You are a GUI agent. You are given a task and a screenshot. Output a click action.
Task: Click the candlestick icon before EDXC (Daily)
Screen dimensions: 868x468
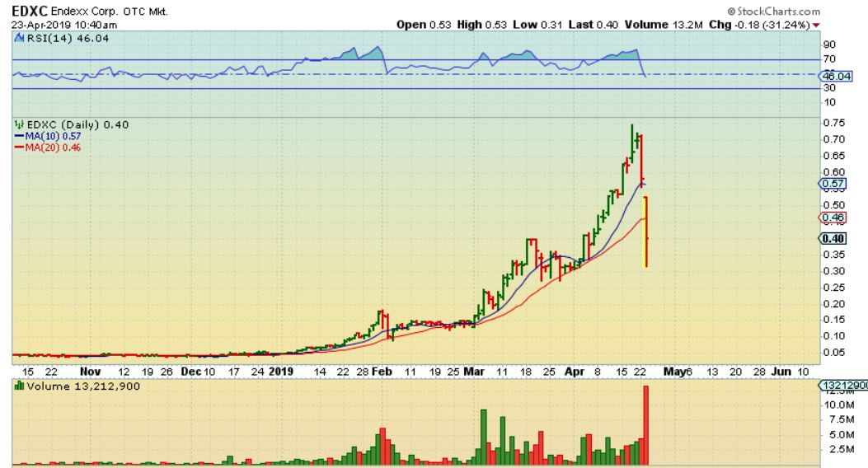pos(20,125)
